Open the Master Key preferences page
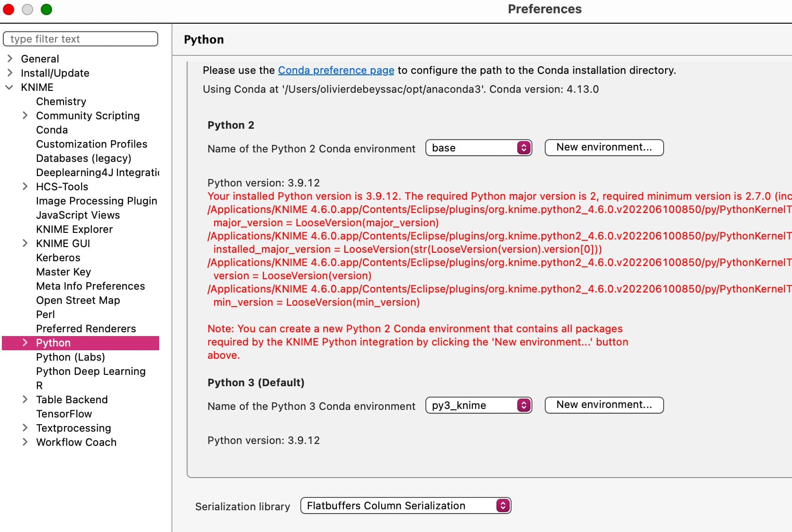The image size is (792, 532). coord(63,272)
